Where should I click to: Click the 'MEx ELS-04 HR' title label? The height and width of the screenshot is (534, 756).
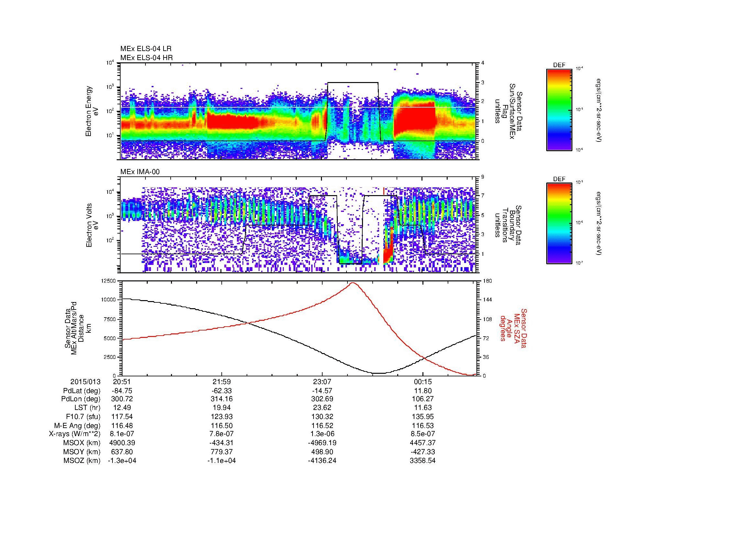pyautogui.click(x=146, y=58)
